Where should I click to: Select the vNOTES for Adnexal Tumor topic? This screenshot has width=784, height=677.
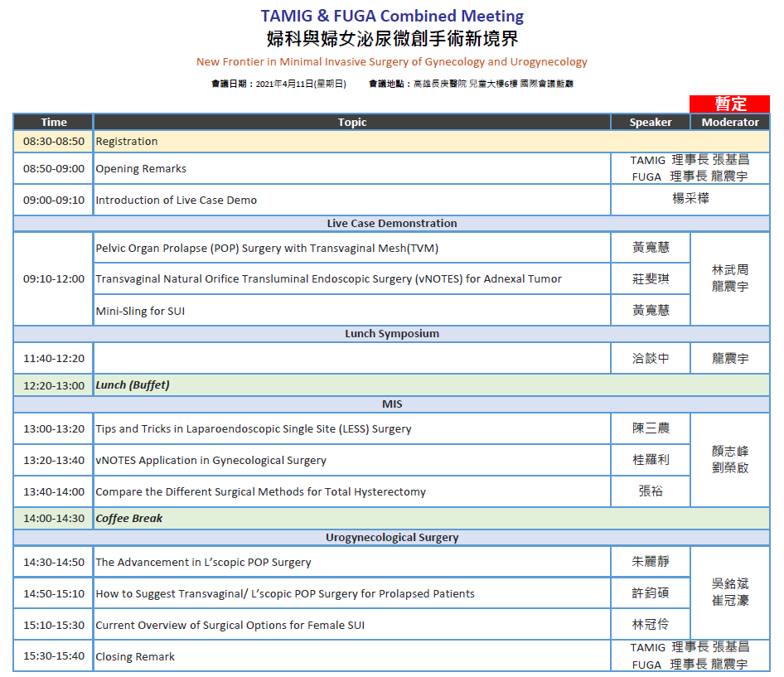click(x=328, y=279)
